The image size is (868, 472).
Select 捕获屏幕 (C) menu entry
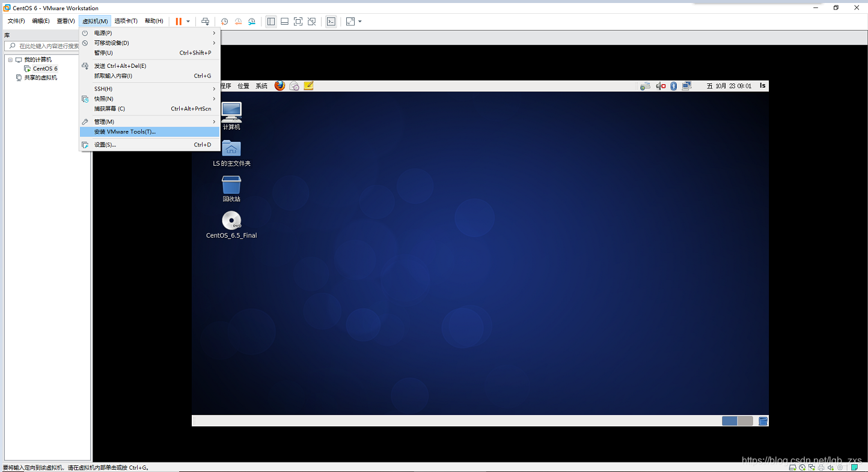tap(150, 109)
